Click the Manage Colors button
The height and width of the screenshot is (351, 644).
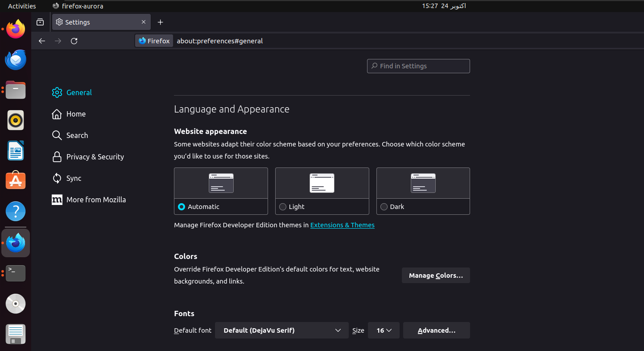click(436, 276)
